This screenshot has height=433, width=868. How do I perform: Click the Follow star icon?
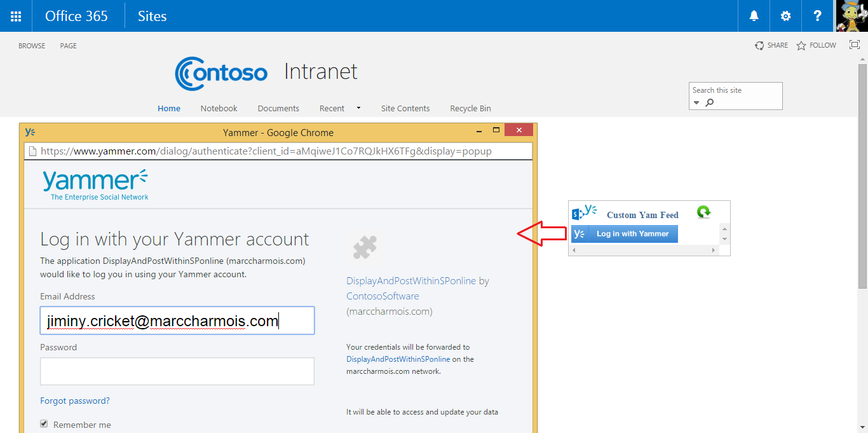click(x=801, y=46)
